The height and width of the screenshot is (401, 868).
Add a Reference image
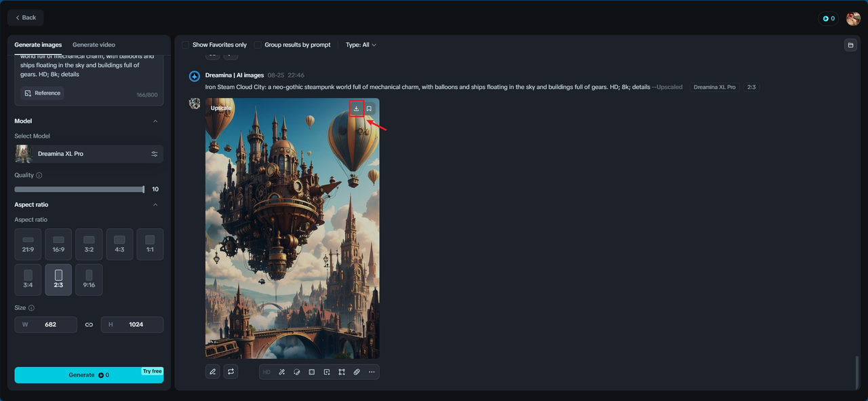click(43, 93)
